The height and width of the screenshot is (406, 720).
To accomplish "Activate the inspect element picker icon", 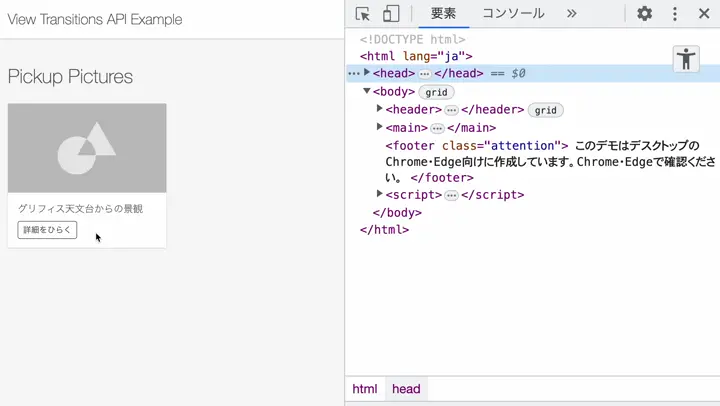I will click(363, 14).
